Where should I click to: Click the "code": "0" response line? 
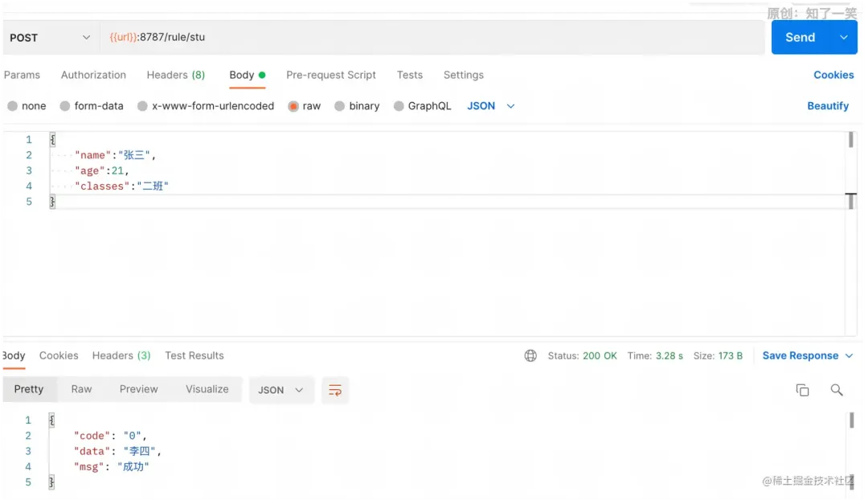tap(110, 436)
